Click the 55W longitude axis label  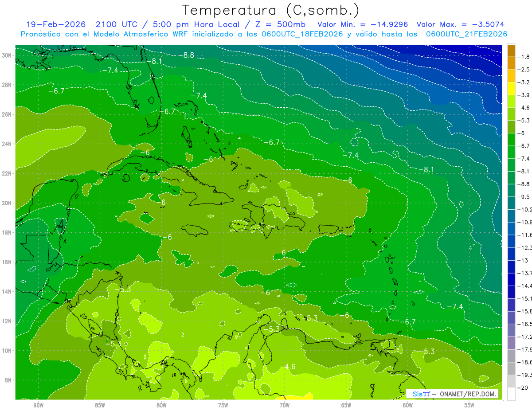(469, 405)
